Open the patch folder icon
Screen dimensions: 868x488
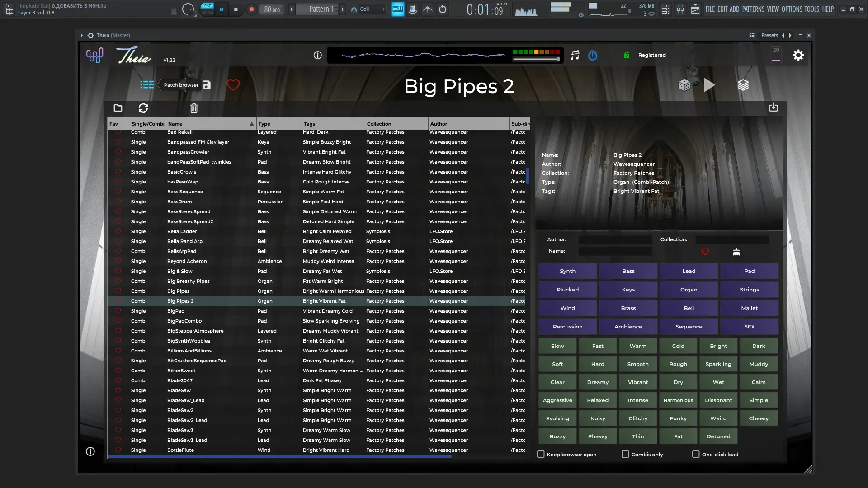point(118,108)
